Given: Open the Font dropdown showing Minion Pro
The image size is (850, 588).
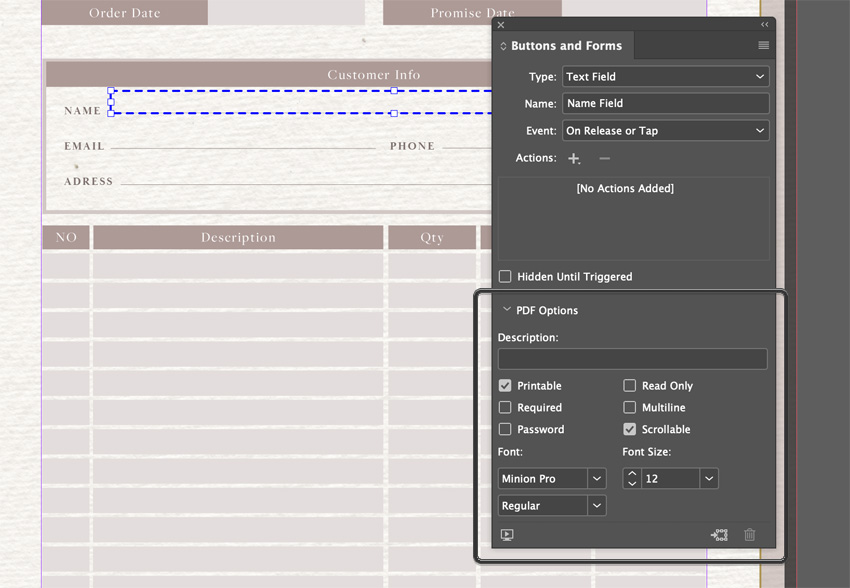Looking at the screenshot, I should 551,478.
